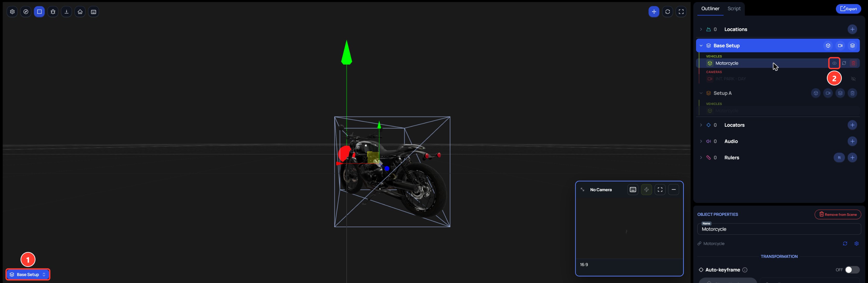The image size is (868, 283).
Task: Collapse the Setup A section
Action: (x=701, y=93)
